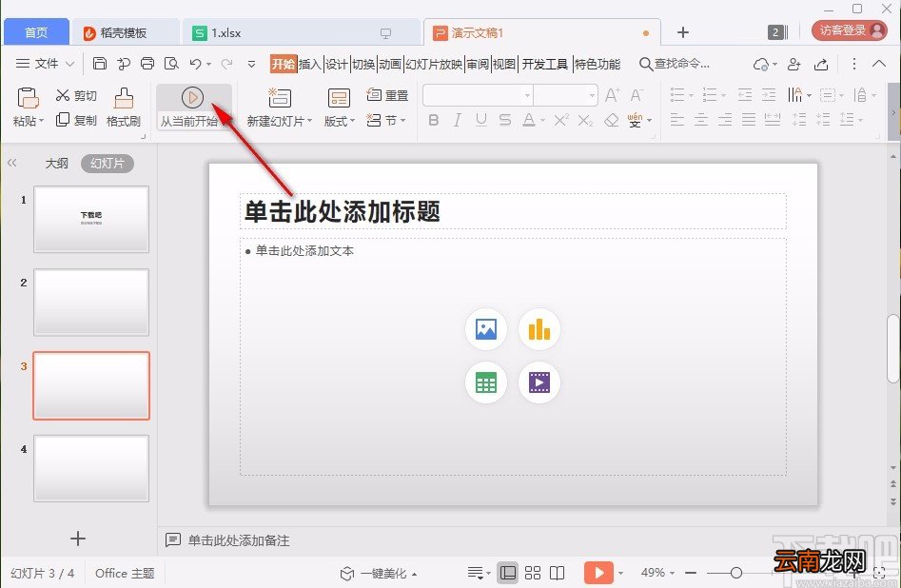The height and width of the screenshot is (588, 901).
Task: Insert table placeholder icon on slide
Action: [x=486, y=382]
